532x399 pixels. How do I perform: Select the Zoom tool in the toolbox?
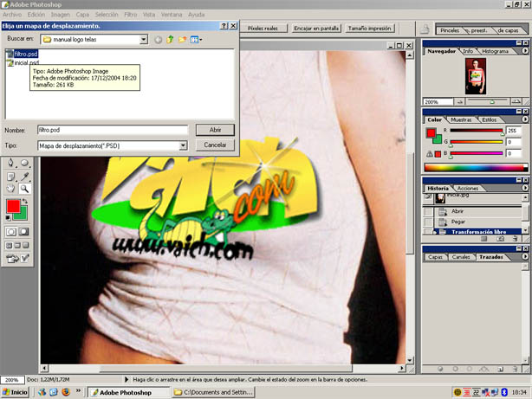(24, 188)
